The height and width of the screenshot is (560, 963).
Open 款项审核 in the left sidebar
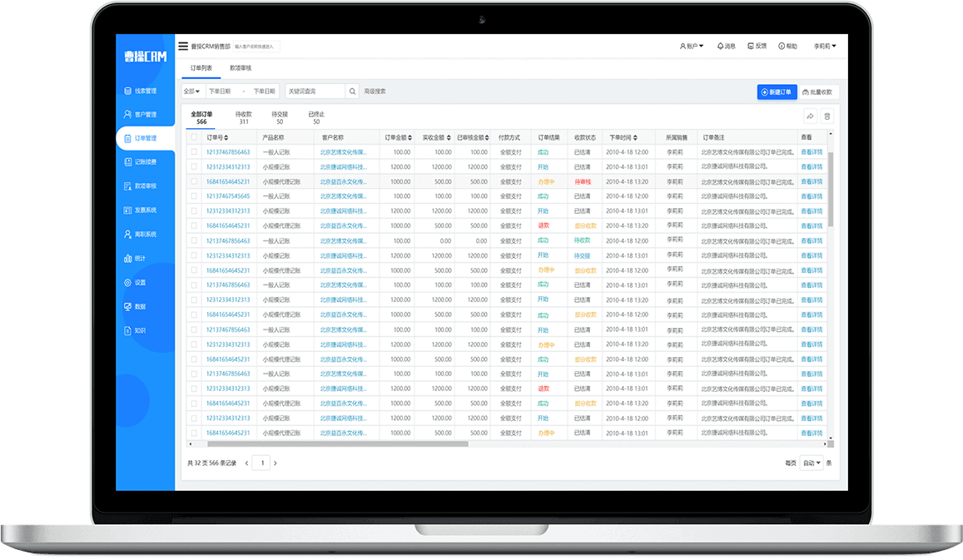141,186
